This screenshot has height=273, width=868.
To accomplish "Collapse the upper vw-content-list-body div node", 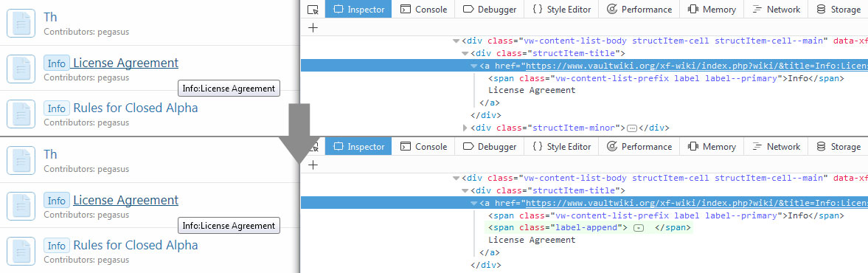I will pos(456,41).
